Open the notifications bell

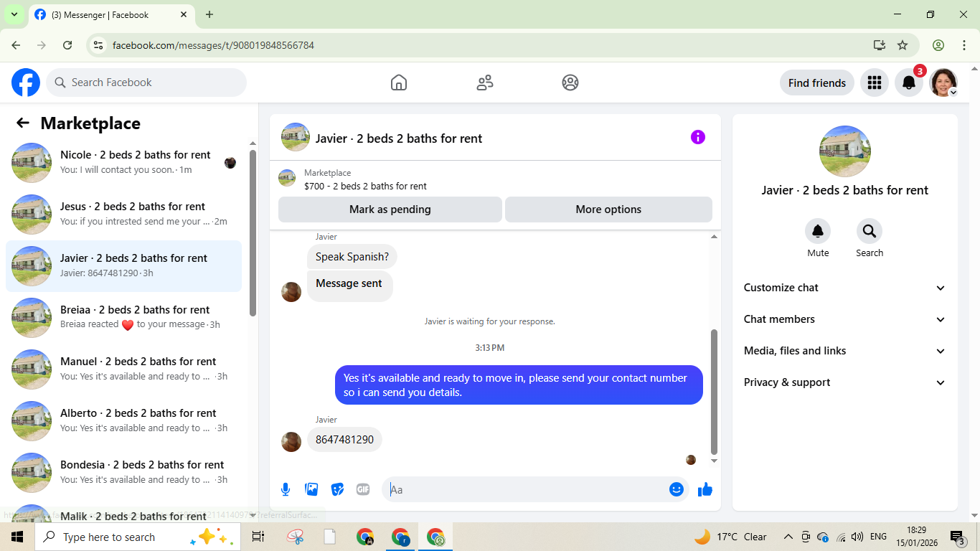pyautogui.click(x=909, y=83)
